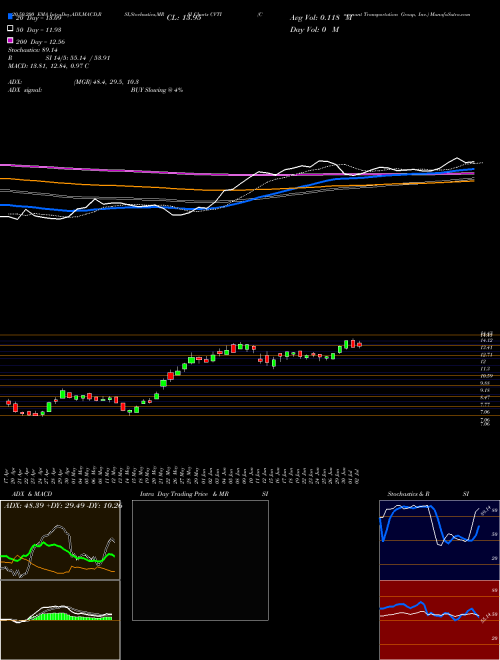Screen dimensions: 500x660
Task: Click the MACD values line in header
Action: (48, 66)
